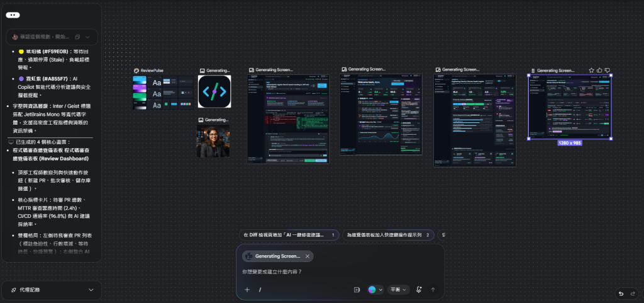Undo the last canvas action

(621, 294)
